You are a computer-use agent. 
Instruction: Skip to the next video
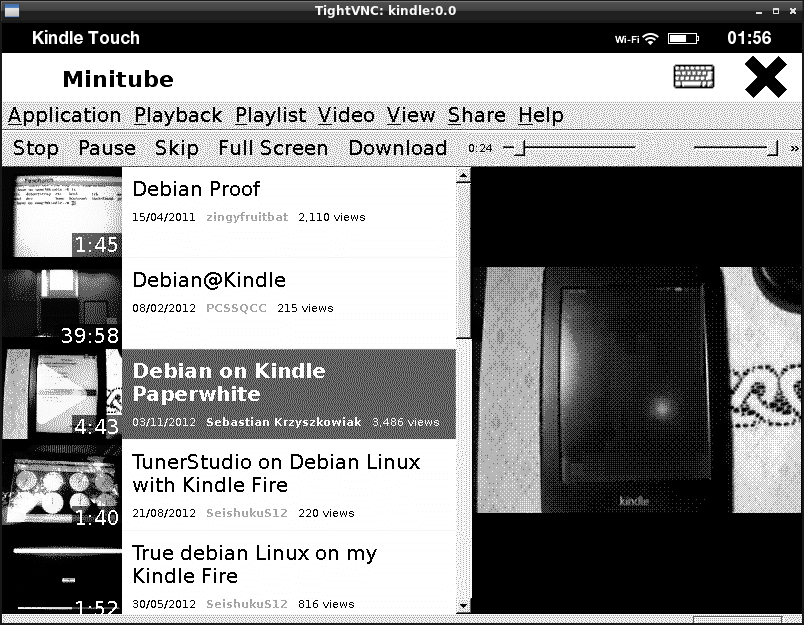click(x=177, y=148)
